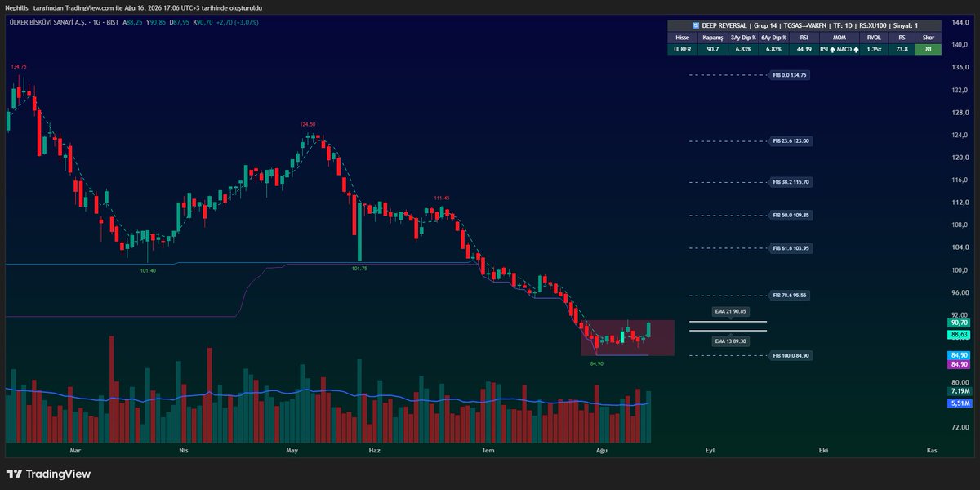Click the EMA 21 90.85 label
The height and width of the screenshot is (490, 980).
(x=732, y=312)
